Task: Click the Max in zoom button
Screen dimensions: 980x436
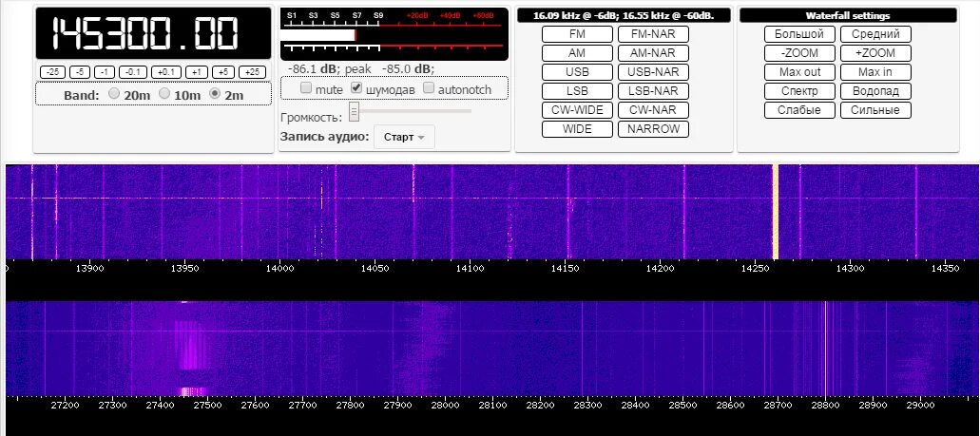Action: (x=875, y=72)
